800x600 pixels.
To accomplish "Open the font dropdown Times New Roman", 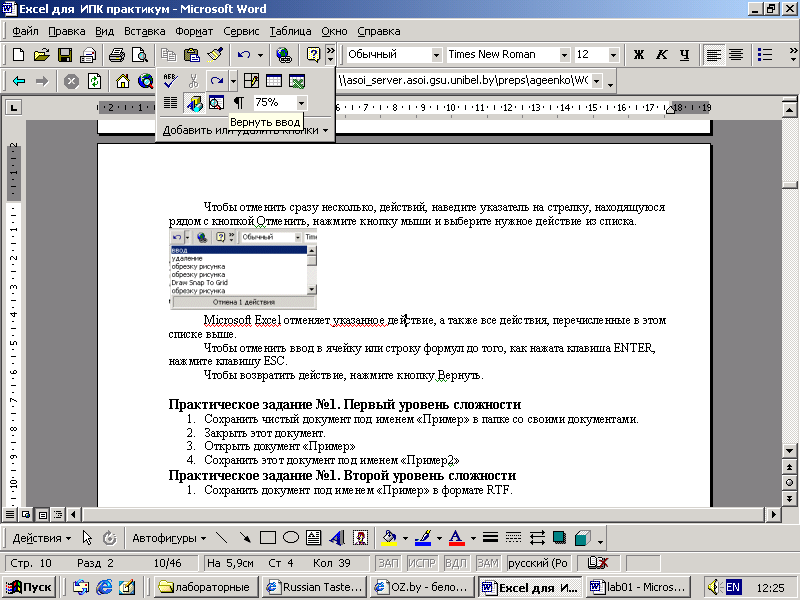I will [x=564, y=55].
